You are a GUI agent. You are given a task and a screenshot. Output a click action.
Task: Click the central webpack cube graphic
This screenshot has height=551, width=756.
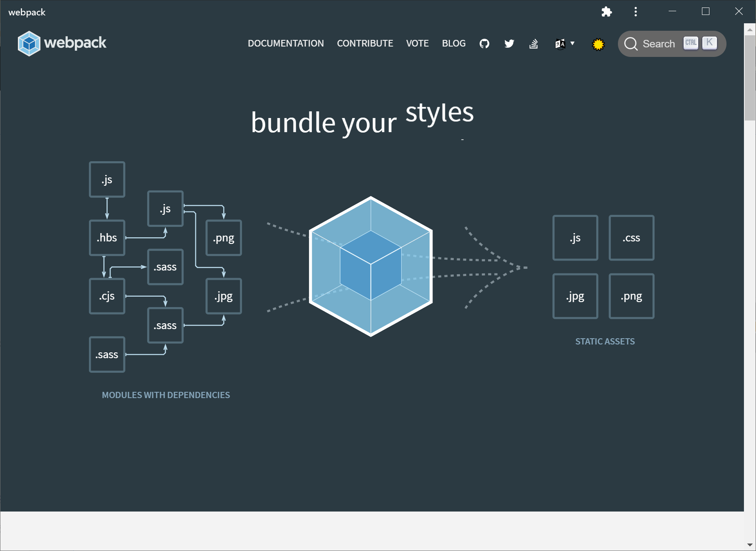tap(371, 266)
